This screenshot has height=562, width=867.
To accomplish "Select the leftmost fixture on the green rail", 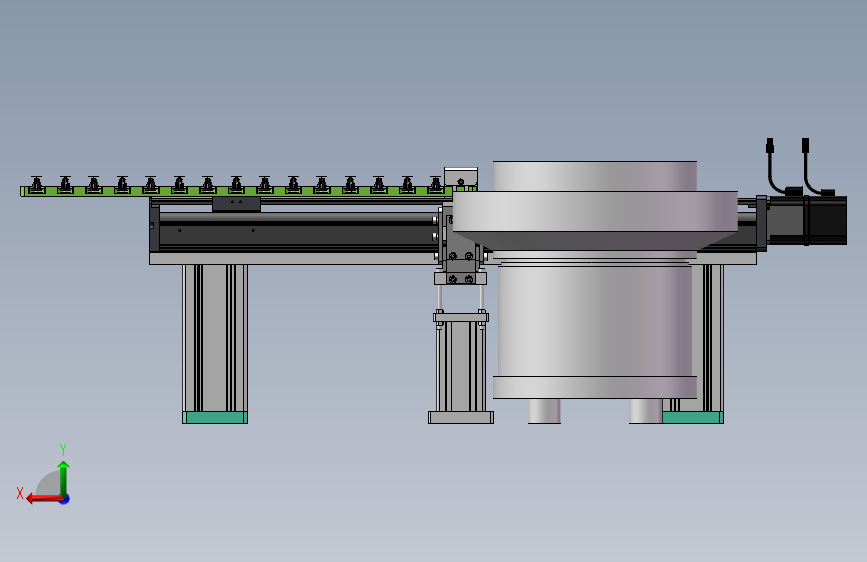I will [36, 184].
